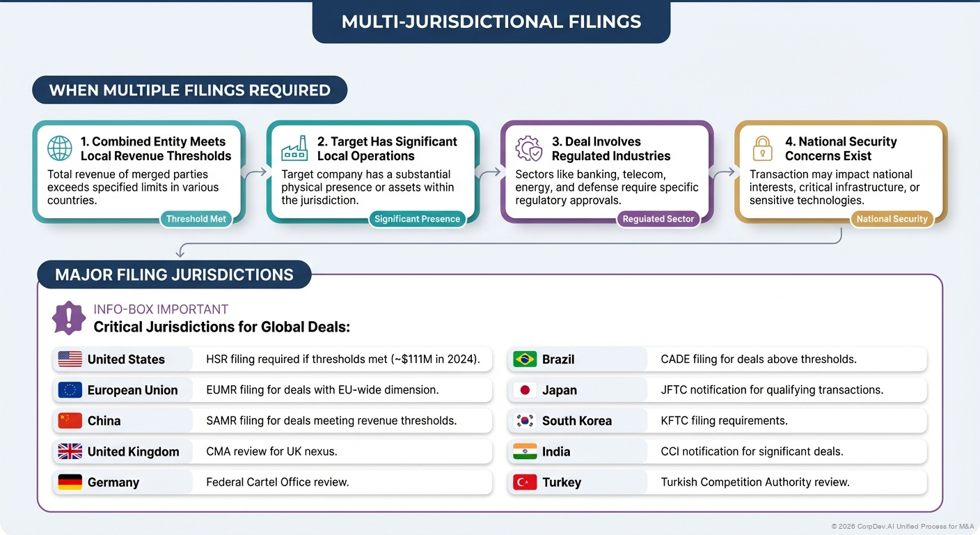Click the CorpDev.AI copyright link in footer
980x535 pixels.
(906, 526)
